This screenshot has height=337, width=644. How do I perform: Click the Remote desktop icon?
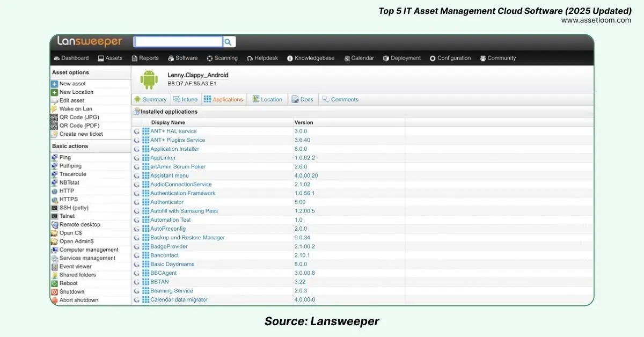click(x=54, y=224)
